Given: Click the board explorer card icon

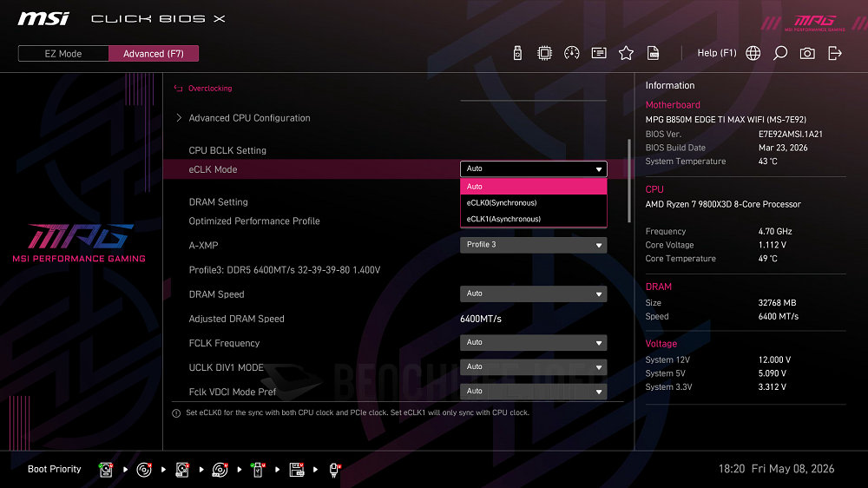Looking at the screenshot, I should click(x=599, y=53).
